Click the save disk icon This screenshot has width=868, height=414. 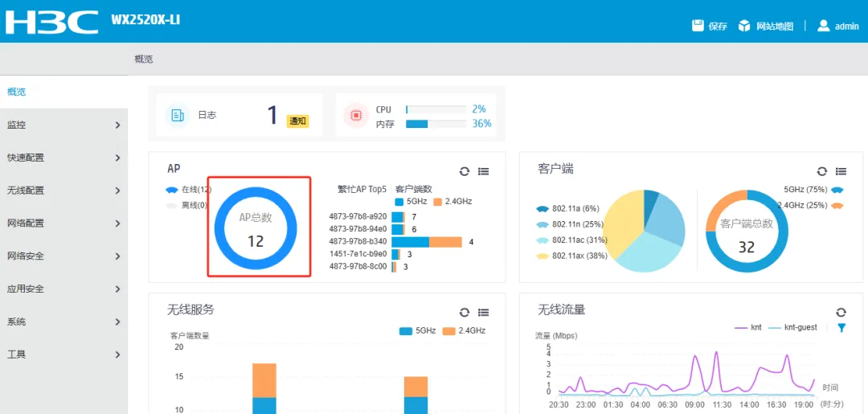(698, 26)
